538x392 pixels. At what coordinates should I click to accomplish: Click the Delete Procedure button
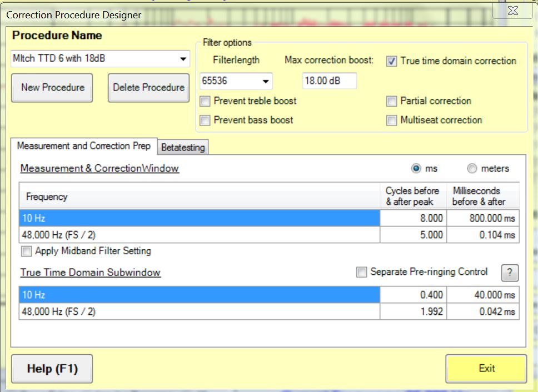[x=148, y=88]
